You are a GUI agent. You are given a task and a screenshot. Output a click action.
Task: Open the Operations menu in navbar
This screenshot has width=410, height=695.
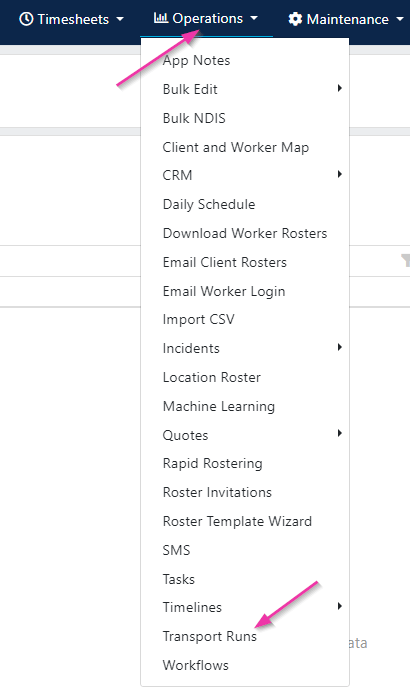coord(206,19)
